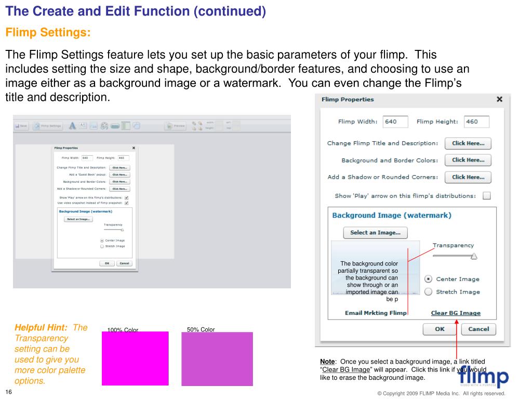Toggle Show 'Play' arrow checkbox in large dialog
The width and height of the screenshot is (532, 399).
coord(486,196)
